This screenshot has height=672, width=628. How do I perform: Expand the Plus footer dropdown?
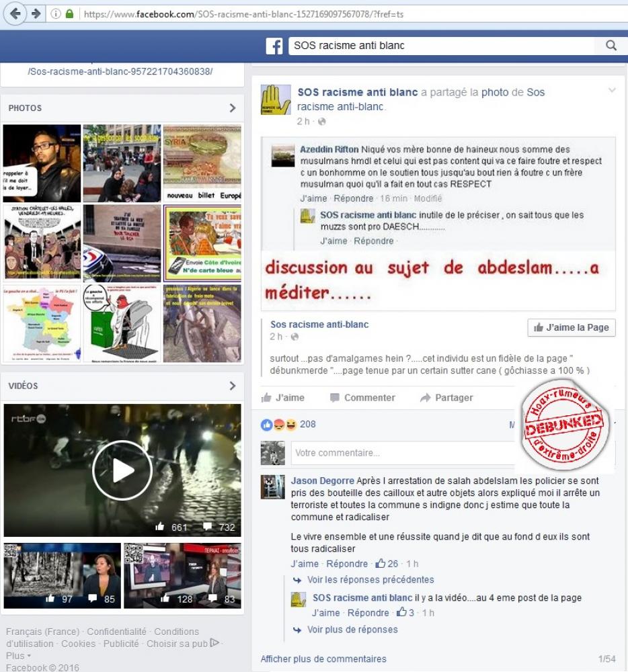coord(18,656)
